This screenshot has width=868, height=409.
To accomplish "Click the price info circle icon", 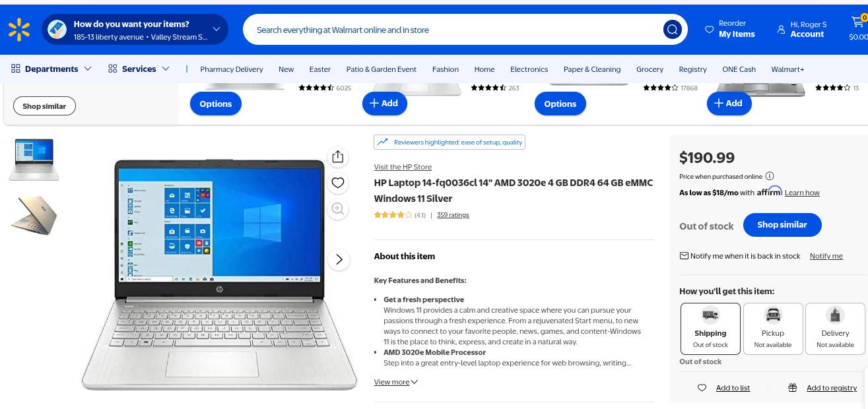I will click(770, 176).
